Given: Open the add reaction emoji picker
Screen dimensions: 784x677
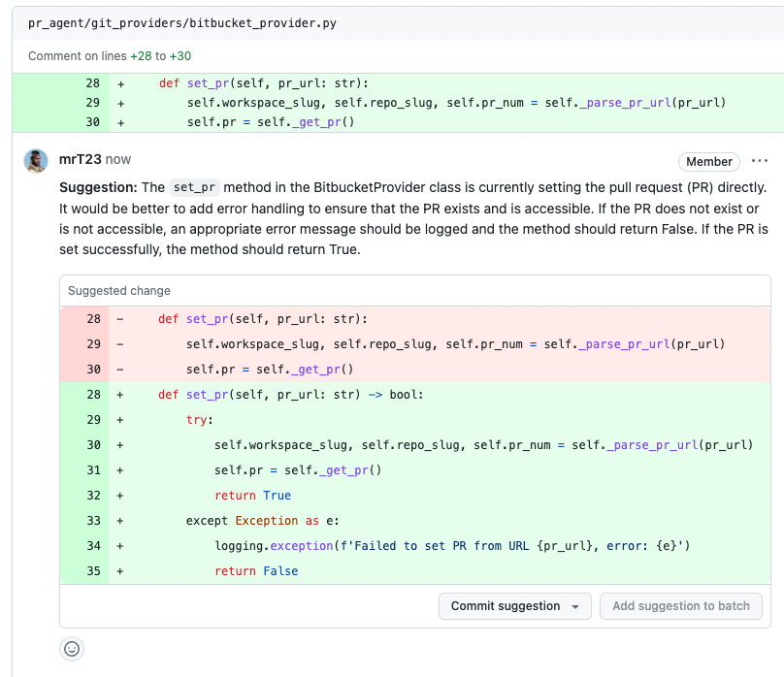Looking at the screenshot, I should pyautogui.click(x=72, y=649).
